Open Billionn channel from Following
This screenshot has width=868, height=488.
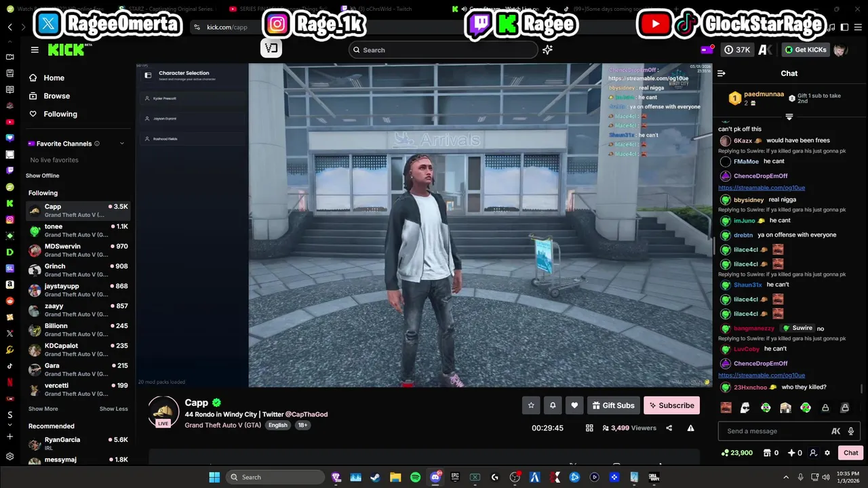(x=77, y=329)
